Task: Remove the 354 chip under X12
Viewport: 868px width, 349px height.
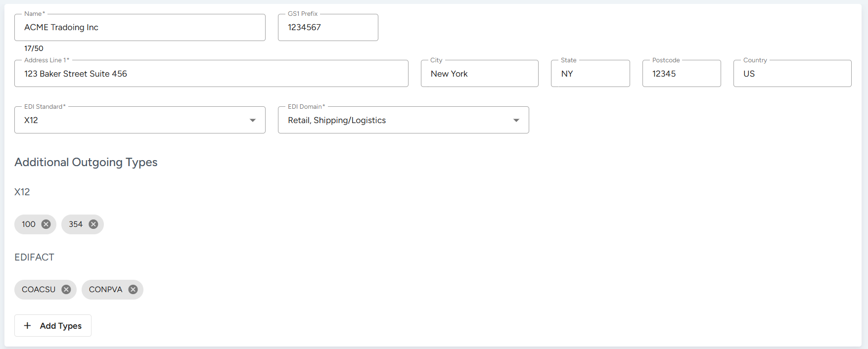Action: tap(93, 224)
